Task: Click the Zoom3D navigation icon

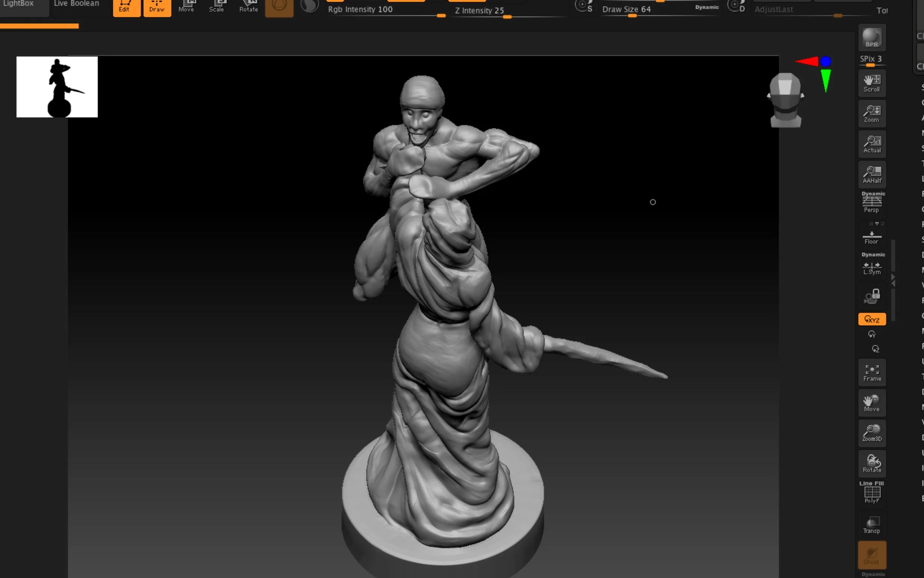Action: [x=872, y=433]
